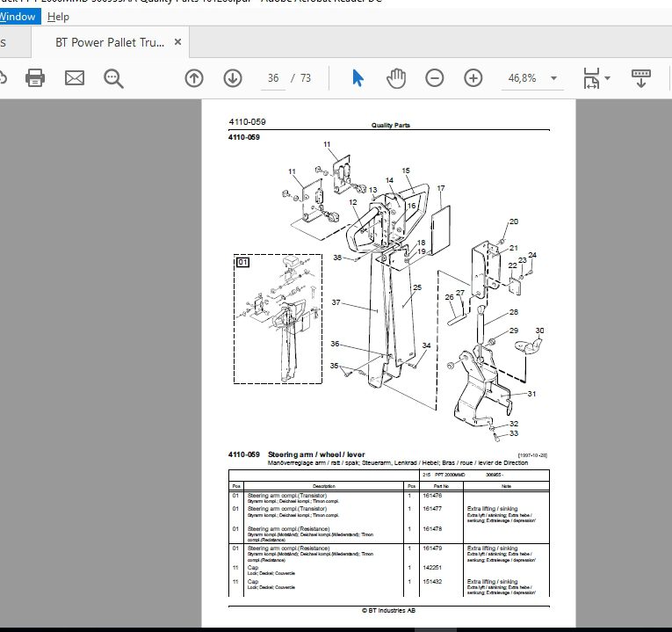Click the Note column header

[506, 486]
